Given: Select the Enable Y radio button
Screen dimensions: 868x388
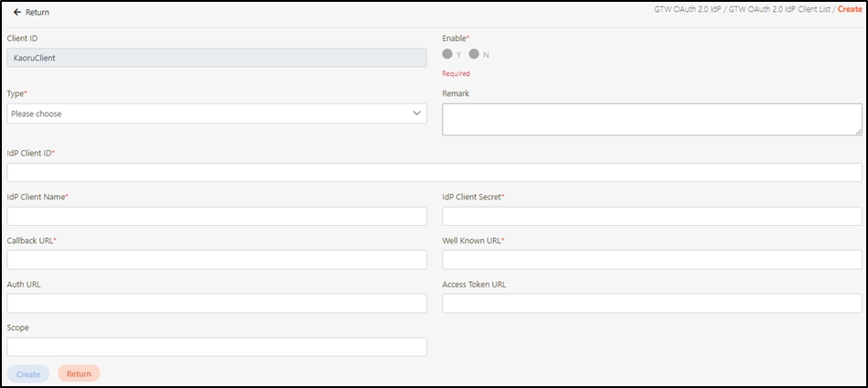Looking at the screenshot, I should [447, 54].
